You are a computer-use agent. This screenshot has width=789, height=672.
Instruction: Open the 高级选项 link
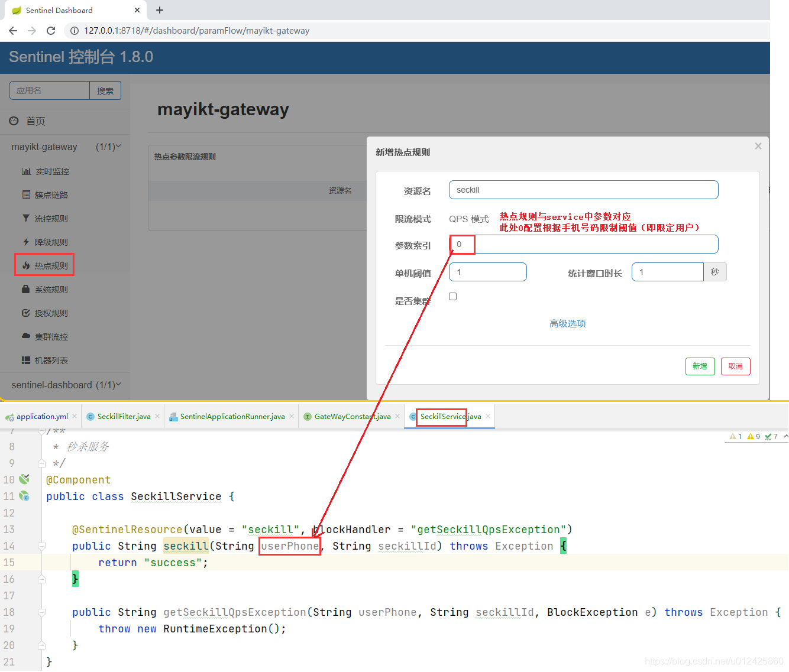[568, 323]
